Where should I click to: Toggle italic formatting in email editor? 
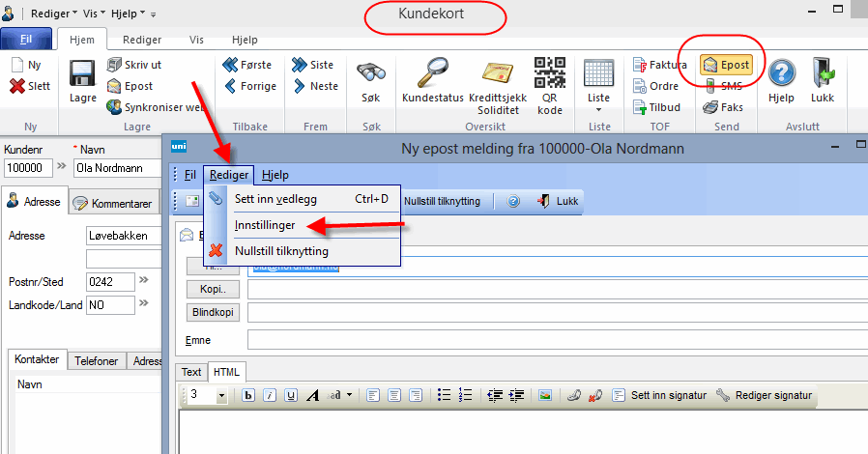click(x=268, y=395)
